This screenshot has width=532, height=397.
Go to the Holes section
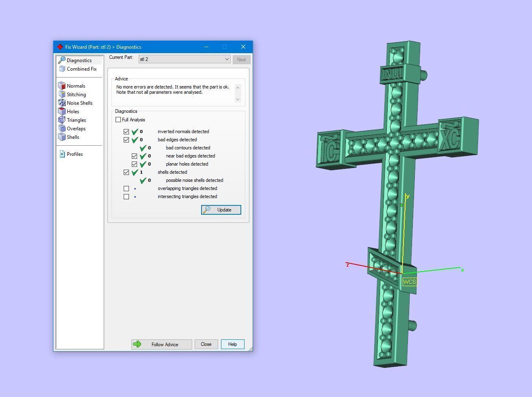[73, 112]
